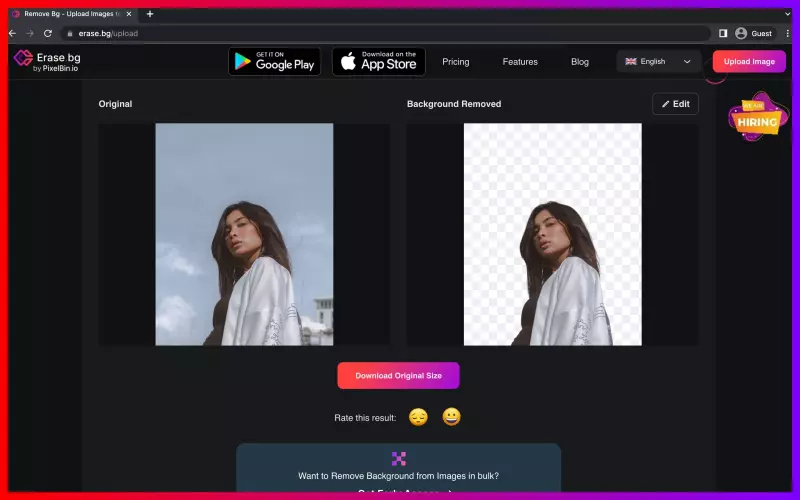Image resolution: width=800 pixels, height=500 pixels.
Task: Open the tab search chevron
Action: pos(787,14)
